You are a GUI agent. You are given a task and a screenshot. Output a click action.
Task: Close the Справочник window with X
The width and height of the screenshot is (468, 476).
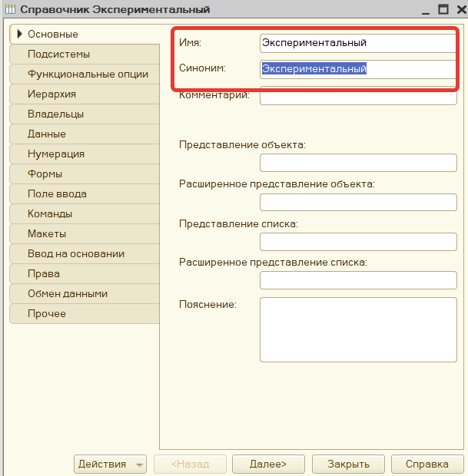click(462, 9)
